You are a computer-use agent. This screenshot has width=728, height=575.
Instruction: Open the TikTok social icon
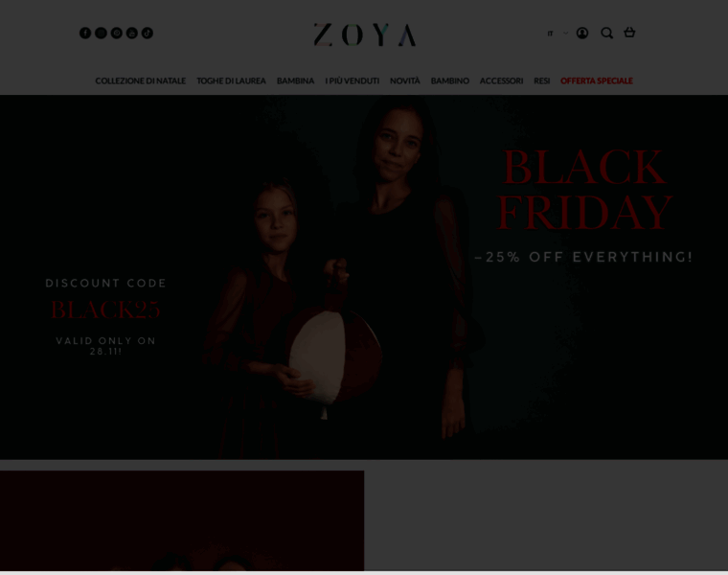pos(148,33)
